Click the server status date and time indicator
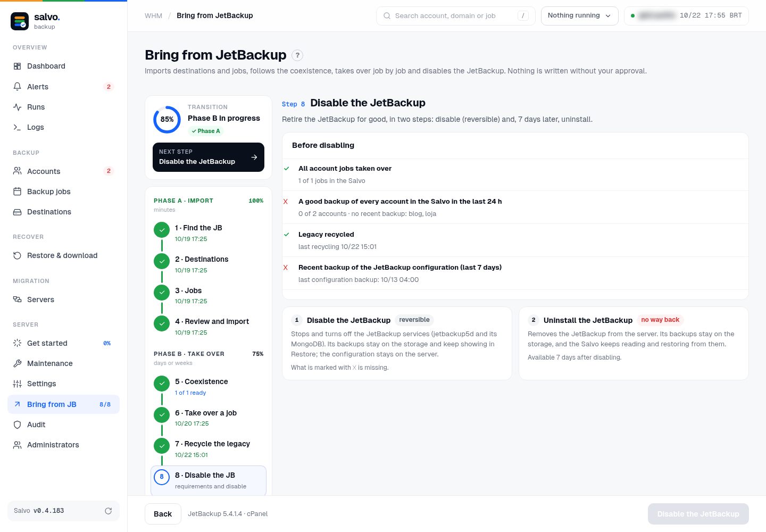 (x=686, y=16)
